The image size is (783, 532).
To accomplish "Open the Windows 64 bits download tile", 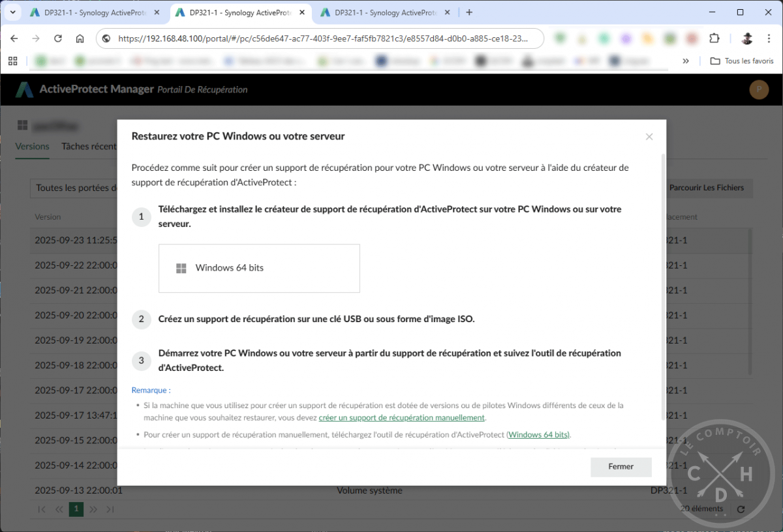I will click(258, 268).
